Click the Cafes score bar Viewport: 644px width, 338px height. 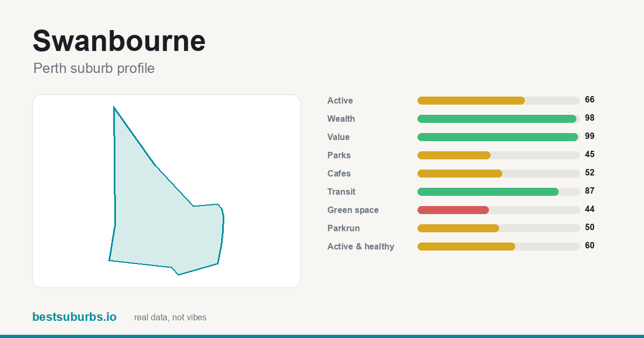[499, 173]
